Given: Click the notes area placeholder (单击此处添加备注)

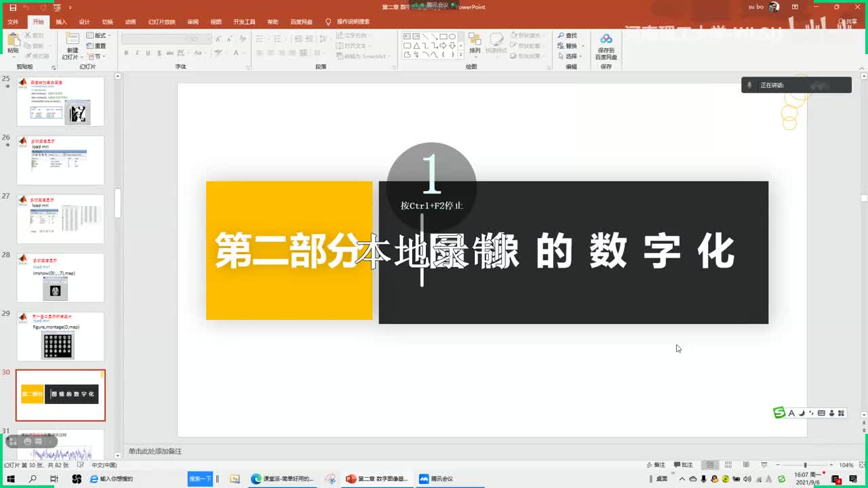Looking at the screenshot, I should click(155, 451).
